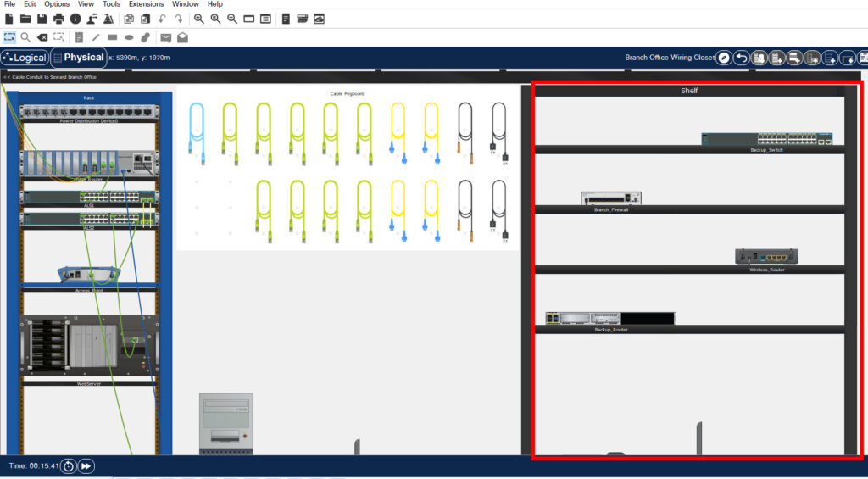Open the Extensions menu
Screen dimensions: 868x479
146,4
